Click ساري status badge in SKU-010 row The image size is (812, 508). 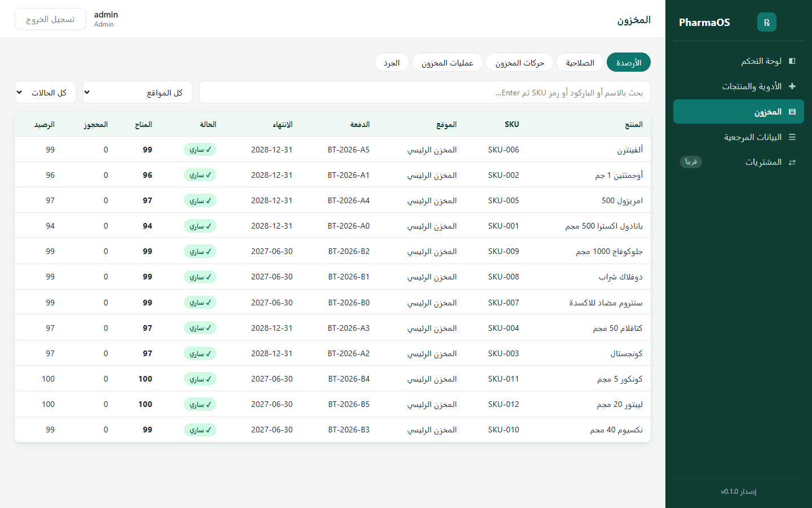tap(200, 430)
